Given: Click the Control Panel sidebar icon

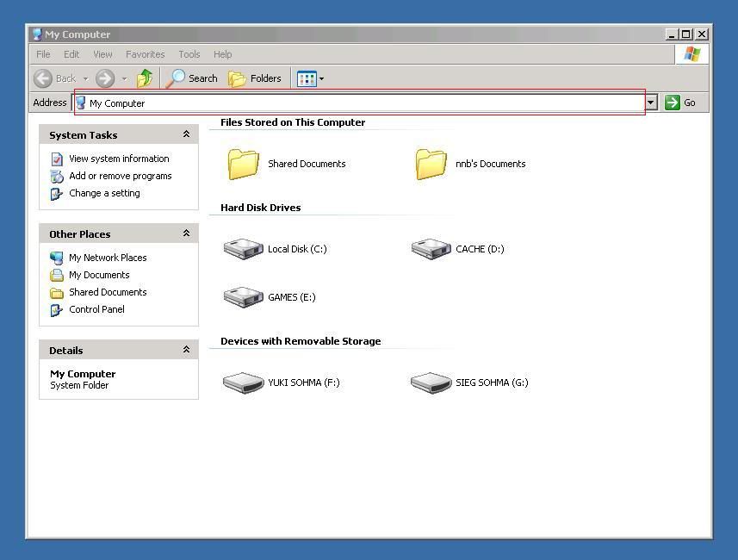Looking at the screenshot, I should tap(57, 310).
